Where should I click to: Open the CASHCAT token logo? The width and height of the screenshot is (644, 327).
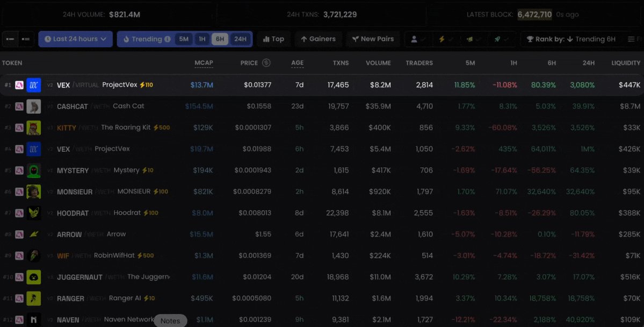point(34,106)
